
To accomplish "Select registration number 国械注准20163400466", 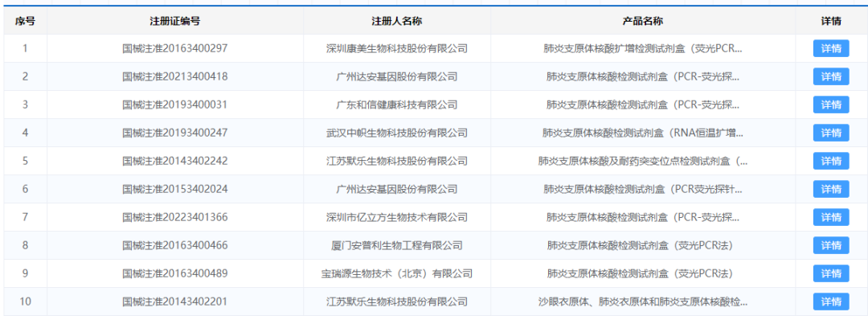I will coord(175,245).
